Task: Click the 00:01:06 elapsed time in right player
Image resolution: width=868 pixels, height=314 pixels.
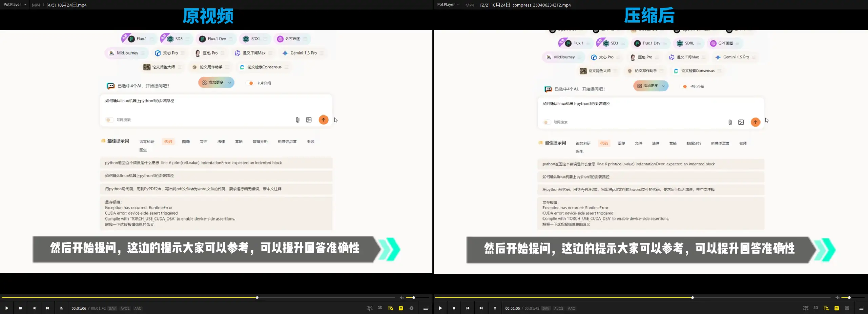Action: coord(512,308)
